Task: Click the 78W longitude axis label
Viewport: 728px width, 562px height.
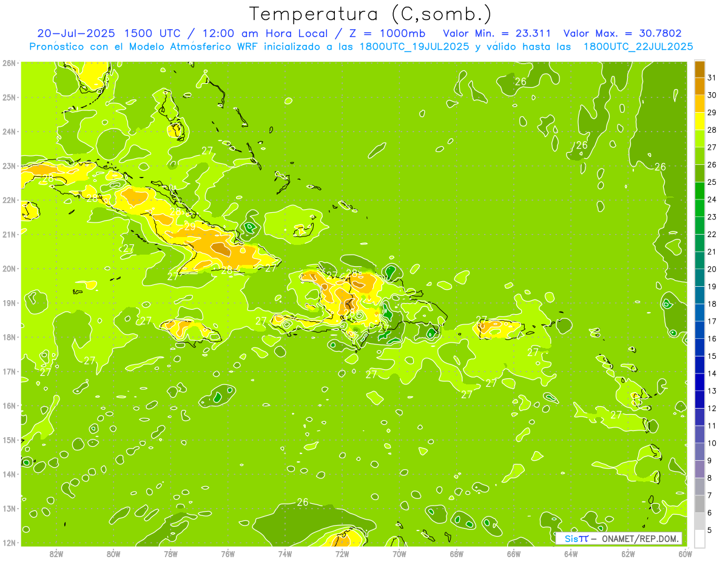Action: point(170,554)
